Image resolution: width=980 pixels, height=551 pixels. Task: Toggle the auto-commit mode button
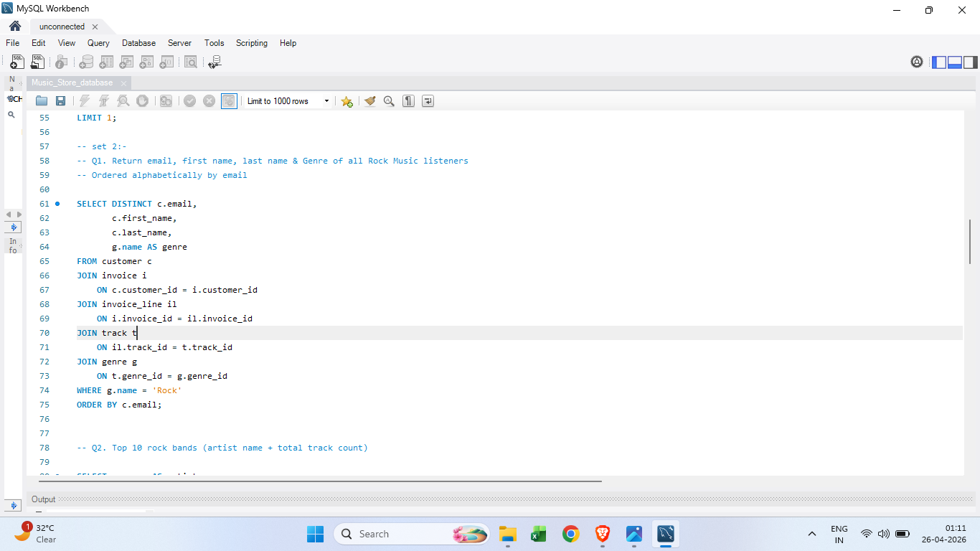pyautogui.click(x=229, y=101)
